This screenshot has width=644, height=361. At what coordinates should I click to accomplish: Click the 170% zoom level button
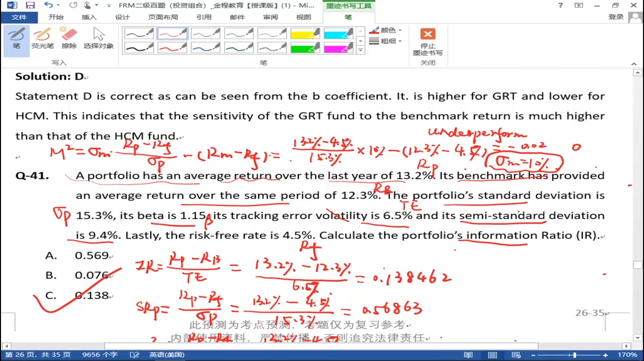point(627,355)
